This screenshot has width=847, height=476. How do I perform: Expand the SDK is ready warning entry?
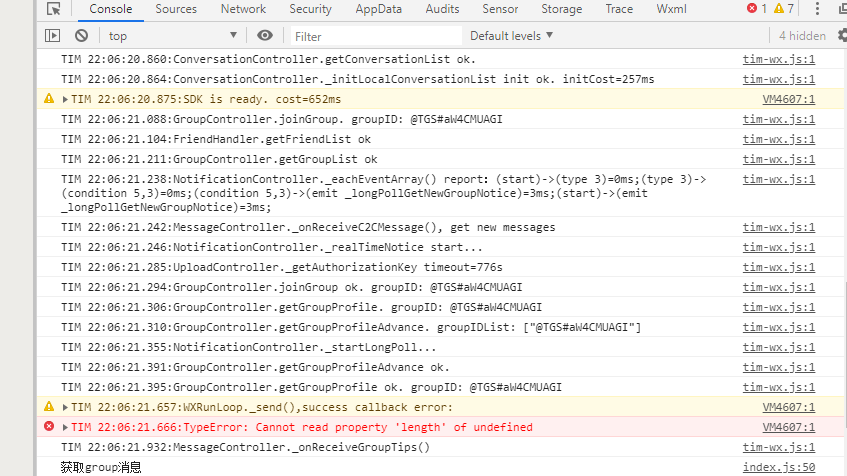coord(65,99)
